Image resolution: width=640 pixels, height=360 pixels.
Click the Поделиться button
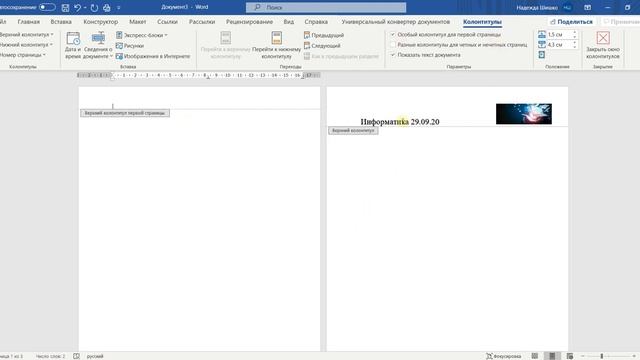[571, 22]
